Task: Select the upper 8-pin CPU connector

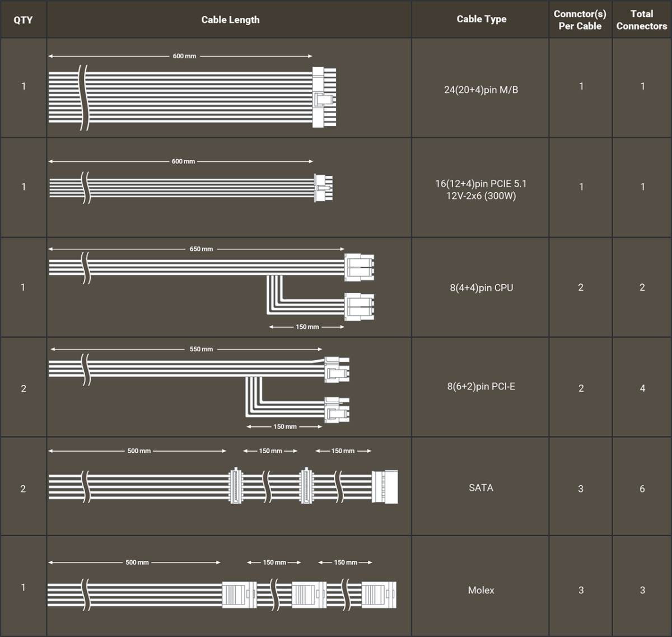Action: [x=359, y=267]
